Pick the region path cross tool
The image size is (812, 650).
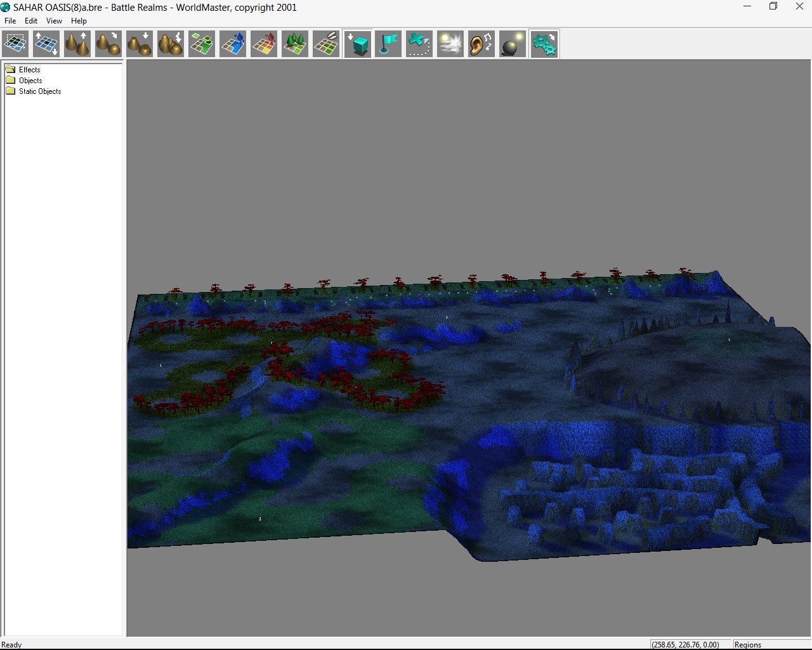pos(419,44)
